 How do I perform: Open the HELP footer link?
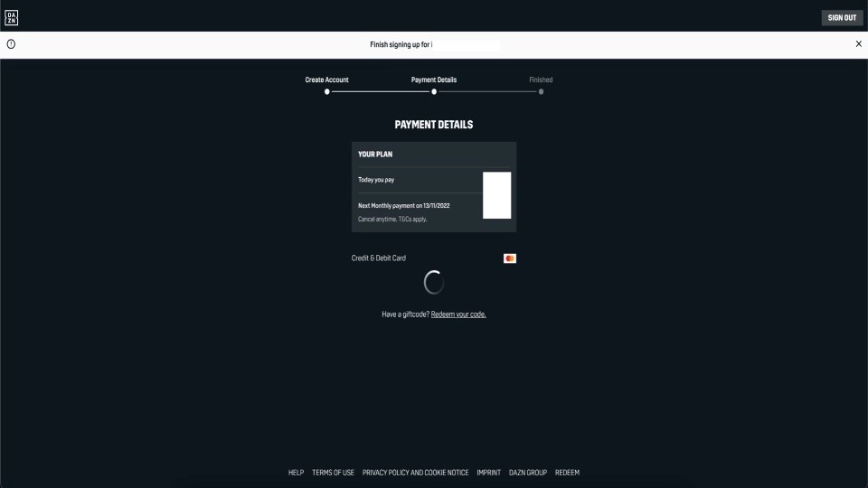pos(296,473)
